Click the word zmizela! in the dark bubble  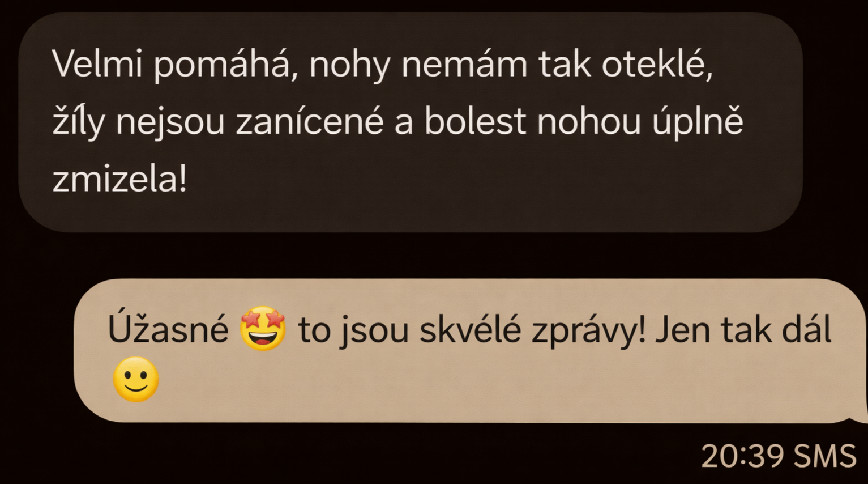tap(119, 180)
